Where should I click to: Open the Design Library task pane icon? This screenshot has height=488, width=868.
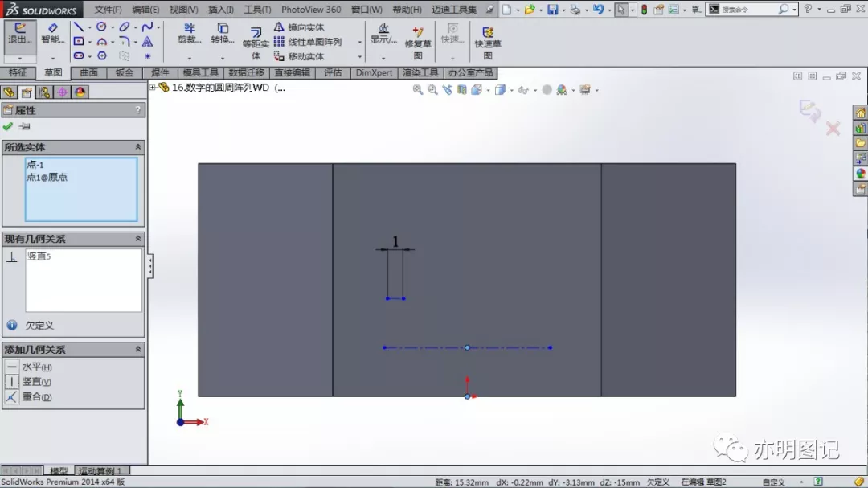coord(860,128)
